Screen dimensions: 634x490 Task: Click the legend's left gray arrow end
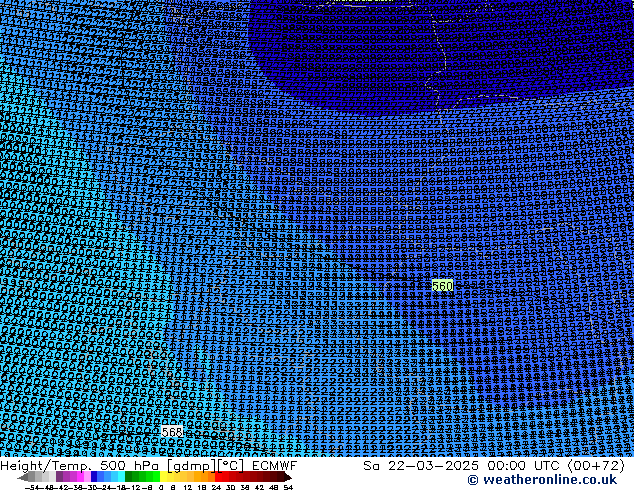(x=23, y=477)
